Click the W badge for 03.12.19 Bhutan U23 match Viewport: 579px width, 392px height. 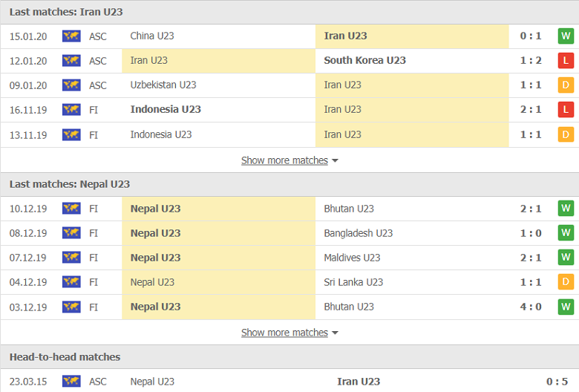(566, 307)
